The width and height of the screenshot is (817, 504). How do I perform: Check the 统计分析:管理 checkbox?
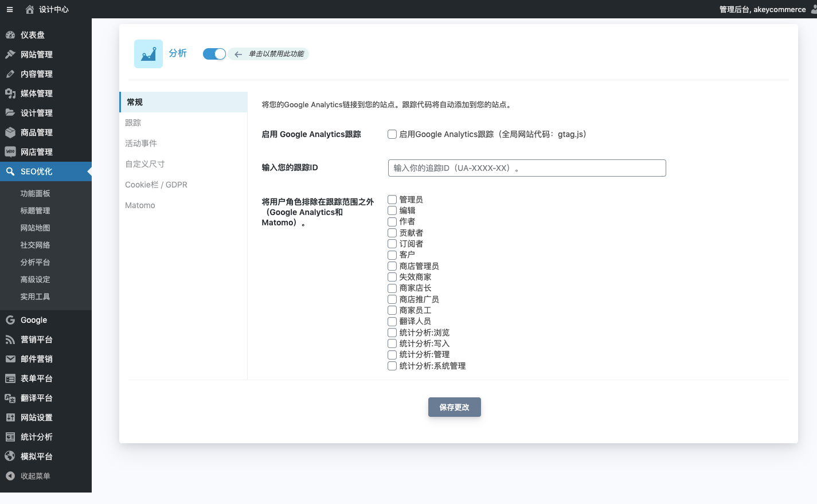point(392,355)
